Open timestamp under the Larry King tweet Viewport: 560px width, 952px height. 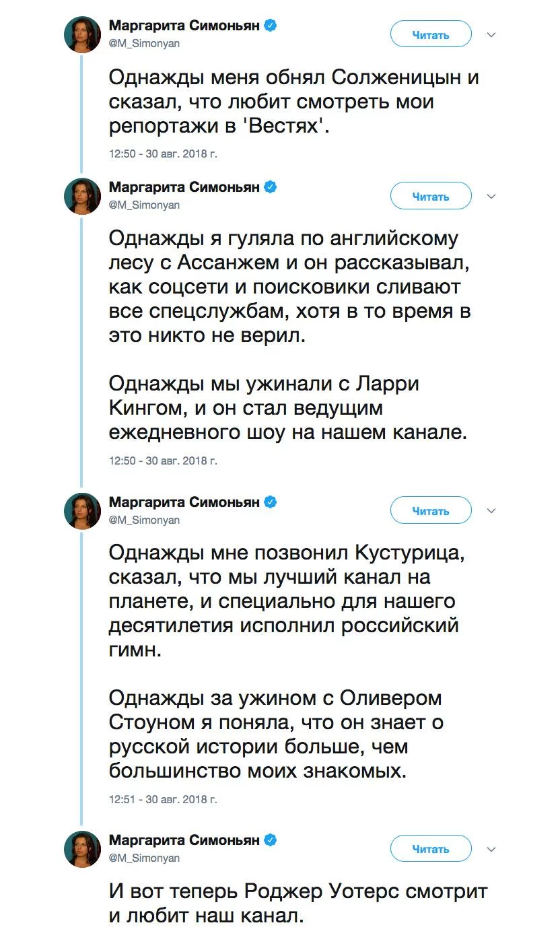[x=163, y=461]
